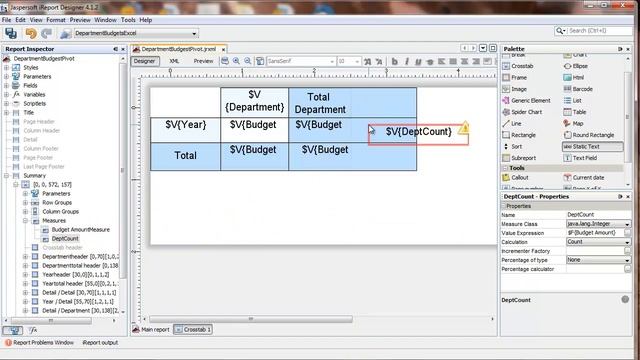This screenshot has height=360, width=640.
Task: Open the SansSerif font family dropdown
Action: 332,61
